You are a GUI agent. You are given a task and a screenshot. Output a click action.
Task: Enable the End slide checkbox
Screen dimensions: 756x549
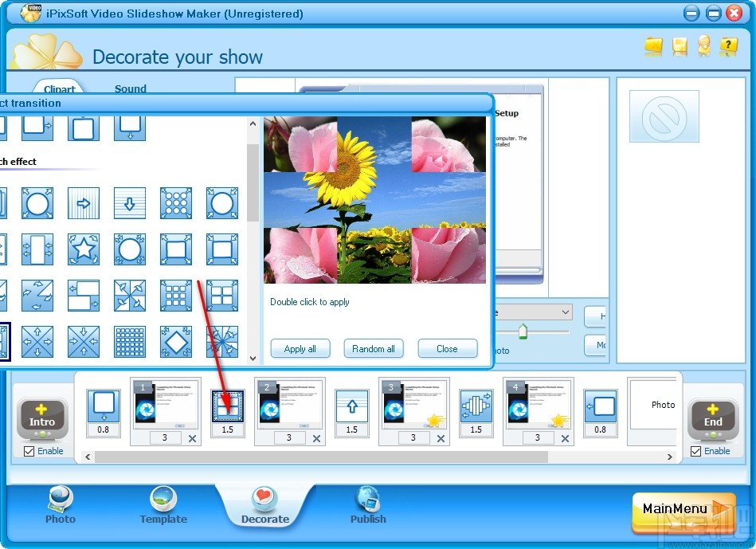click(x=694, y=451)
